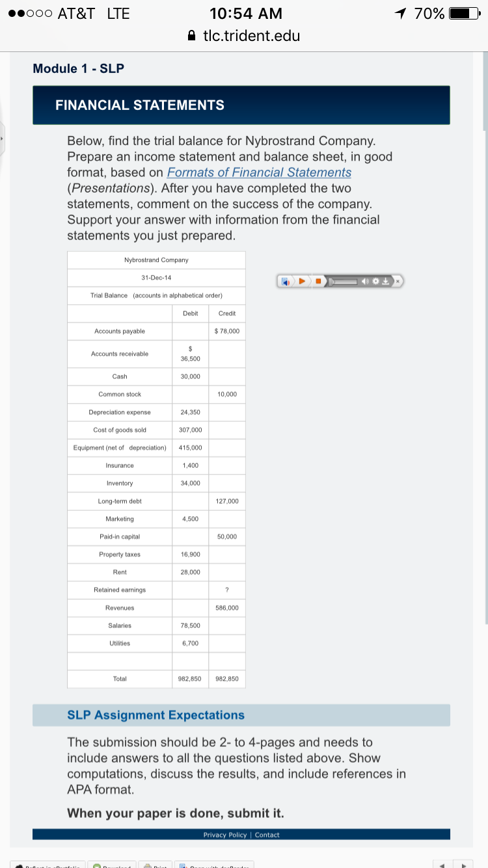Viewport: 488px width, 868px height.
Task: Click the ReadSpeaker listen icon
Action: pos(286,282)
